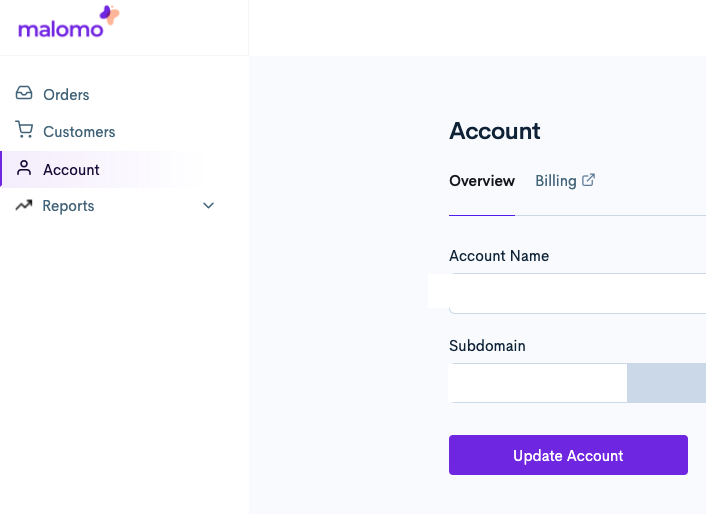Screen dimensions: 706x514
Task: Click the Reports trending-arrow icon
Action: (x=24, y=206)
